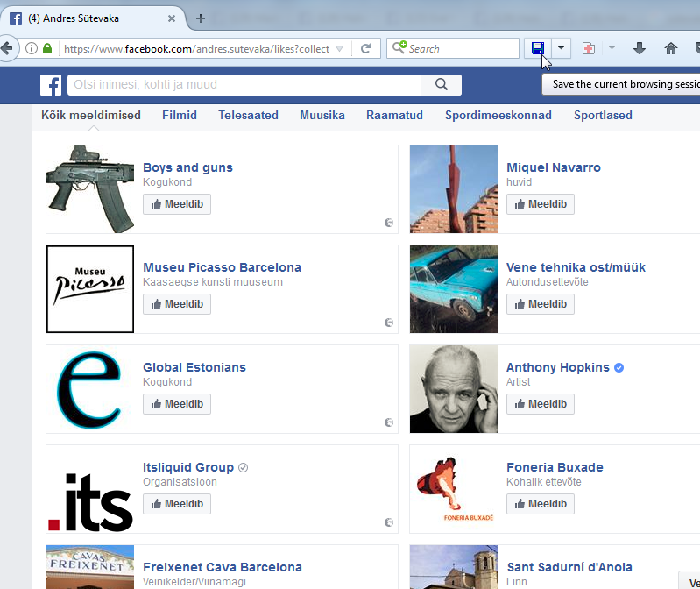The image size is (700, 589).
Task: Select the Kõik meeldimised tab
Action: click(91, 115)
